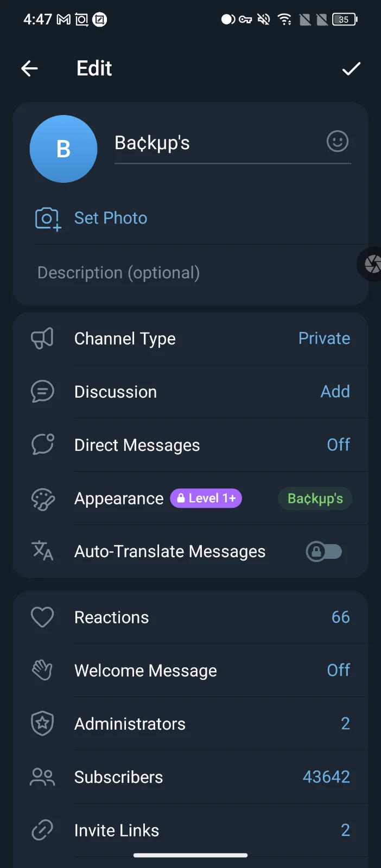Open Subscribers list showing 43642
381x868 pixels.
(190, 777)
